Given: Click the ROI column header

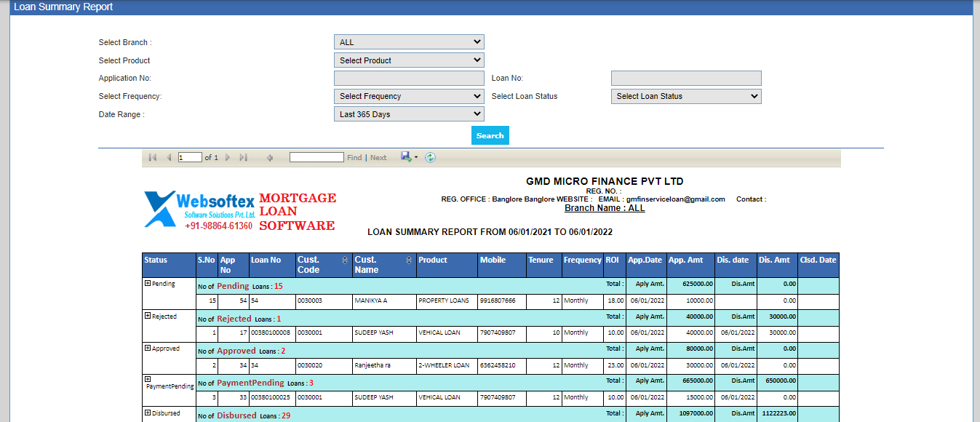Looking at the screenshot, I should click(614, 265).
